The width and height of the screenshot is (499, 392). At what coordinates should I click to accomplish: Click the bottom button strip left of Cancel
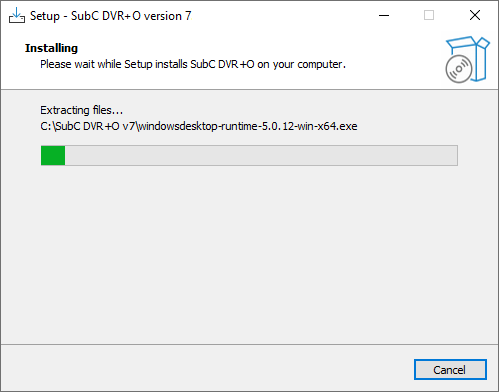(x=207, y=369)
